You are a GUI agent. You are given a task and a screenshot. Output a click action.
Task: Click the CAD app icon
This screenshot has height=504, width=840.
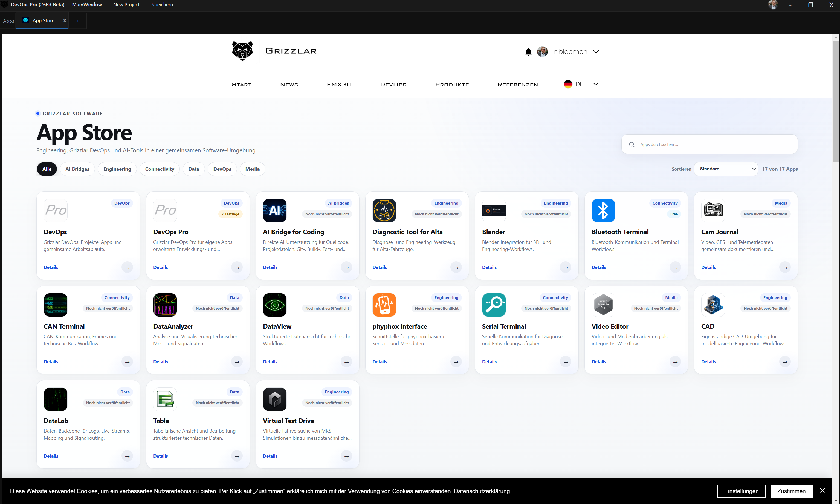point(713,305)
